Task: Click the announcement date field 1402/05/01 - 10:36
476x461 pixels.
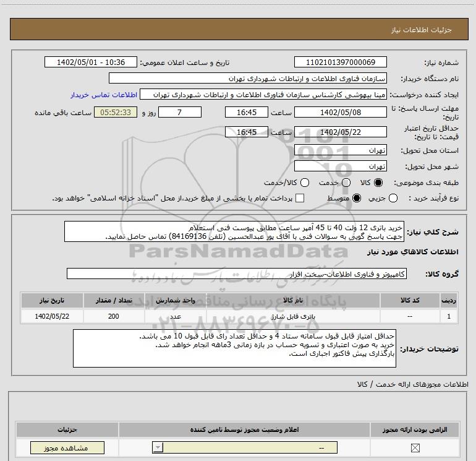Action: pyautogui.click(x=91, y=62)
